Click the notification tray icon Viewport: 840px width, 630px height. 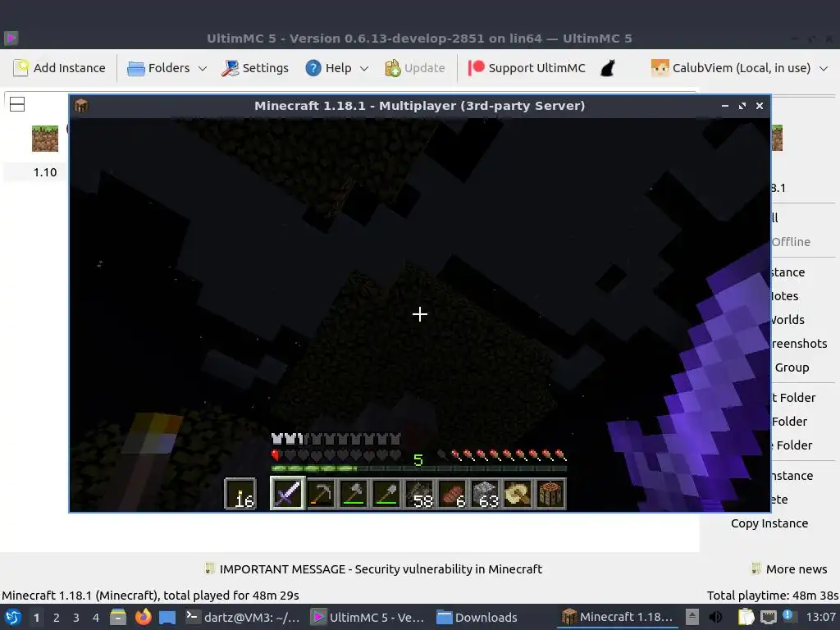[x=788, y=616]
